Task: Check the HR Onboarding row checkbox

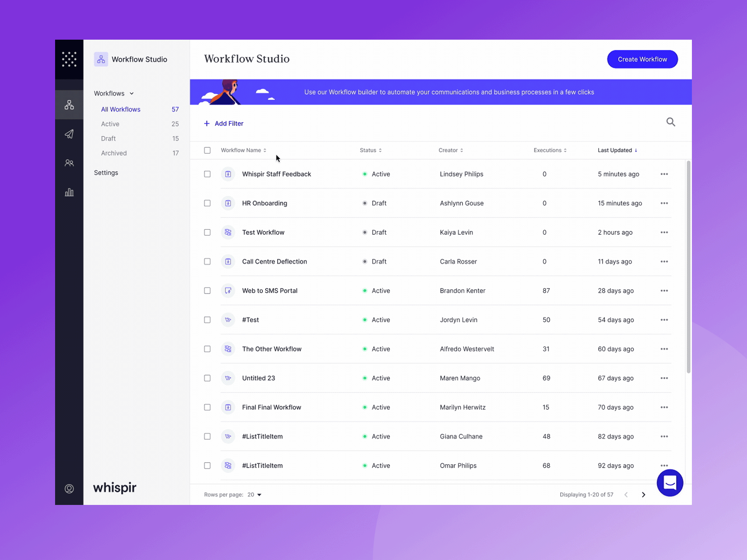Action: pyautogui.click(x=207, y=203)
